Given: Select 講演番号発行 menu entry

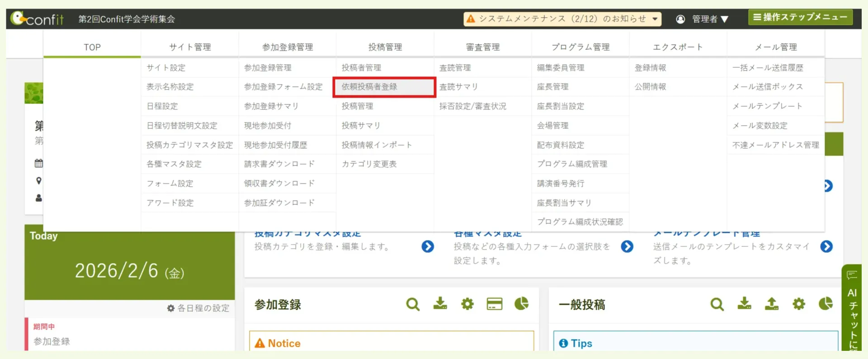Looking at the screenshot, I should 580,184.
